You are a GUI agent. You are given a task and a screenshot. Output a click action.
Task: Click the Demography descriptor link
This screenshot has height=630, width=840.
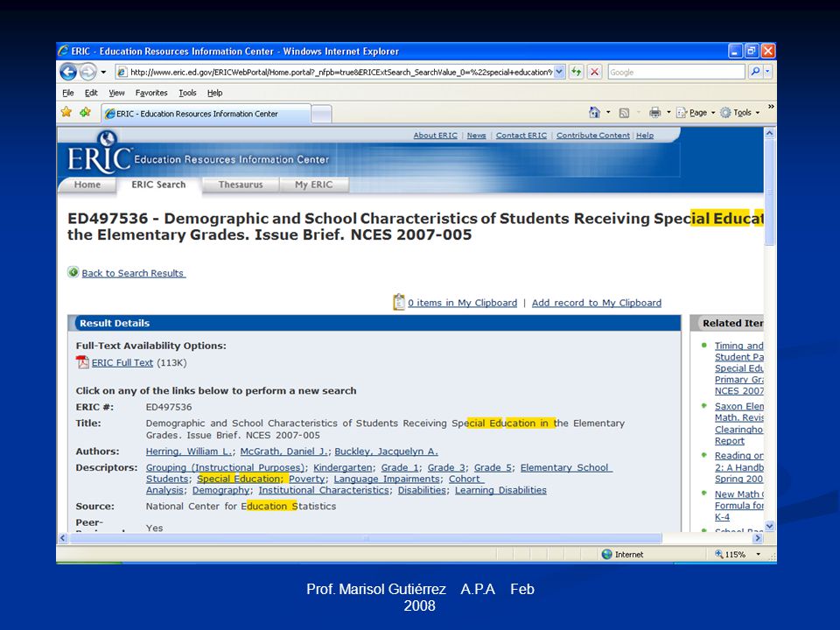tap(220, 490)
